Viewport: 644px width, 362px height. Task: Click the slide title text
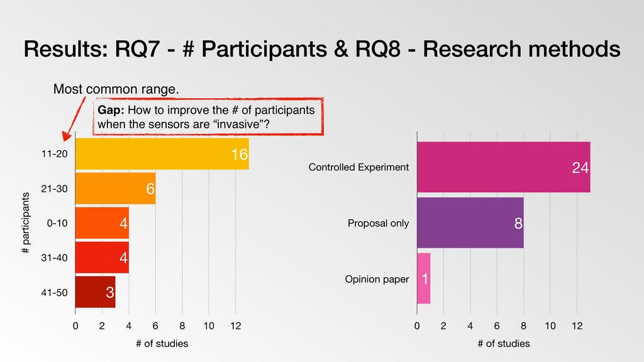click(321, 49)
